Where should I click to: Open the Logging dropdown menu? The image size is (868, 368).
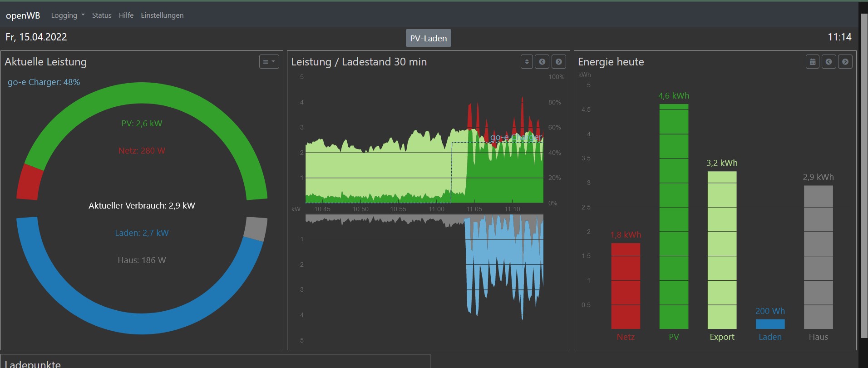click(68, 15)
